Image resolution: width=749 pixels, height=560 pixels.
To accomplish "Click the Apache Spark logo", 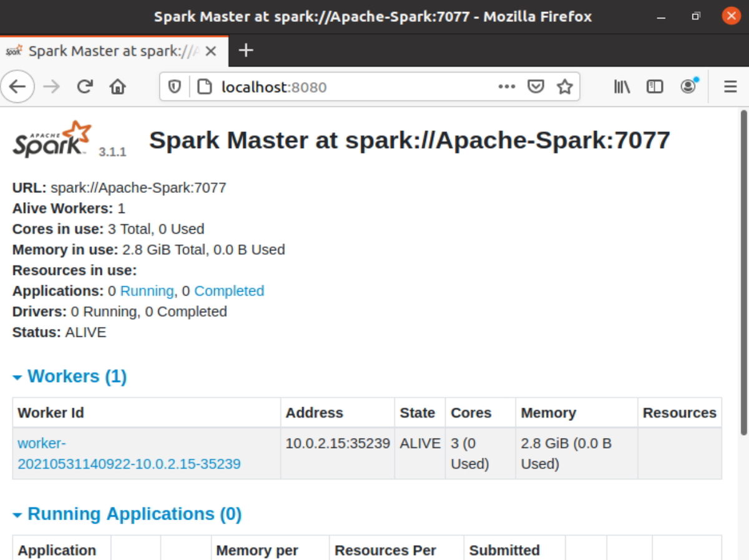I will 51,139.
